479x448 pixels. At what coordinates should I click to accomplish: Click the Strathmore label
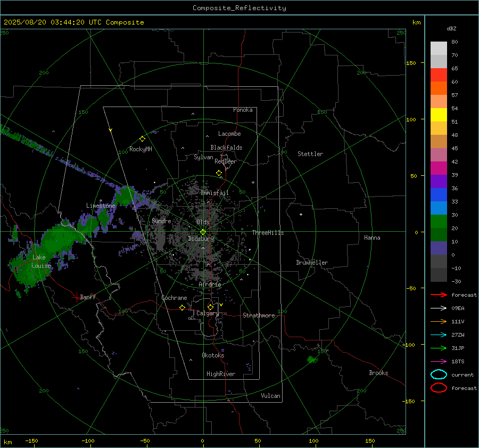(259, 315)
